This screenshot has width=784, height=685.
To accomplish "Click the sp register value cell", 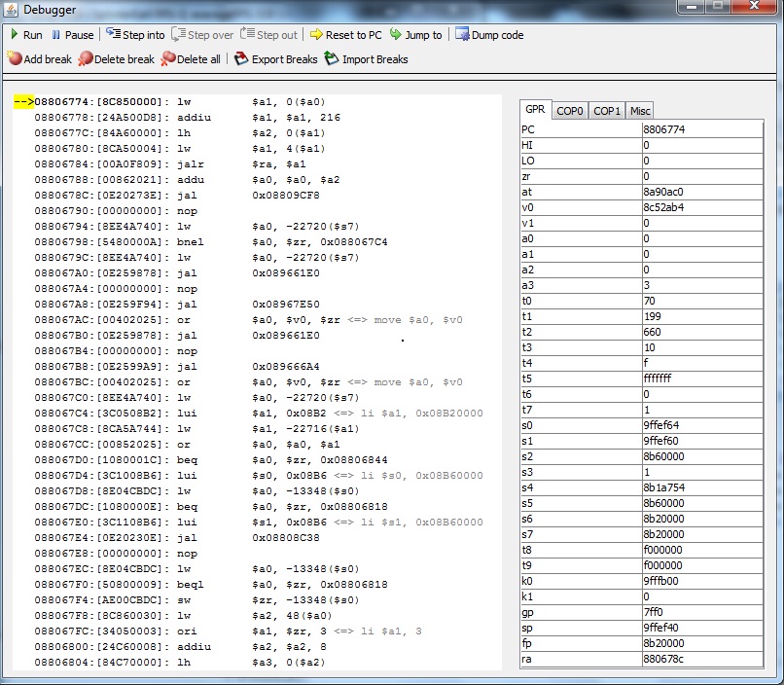I will pyautogui.click(x=700, y=628).
